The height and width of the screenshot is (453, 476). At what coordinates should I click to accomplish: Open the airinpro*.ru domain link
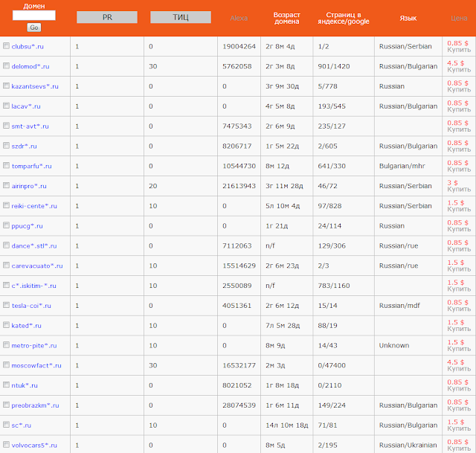click(x=29, y=186)
